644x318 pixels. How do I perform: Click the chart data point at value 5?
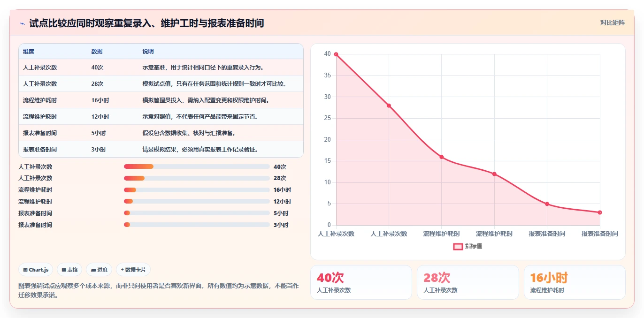(x=547, y=204)
